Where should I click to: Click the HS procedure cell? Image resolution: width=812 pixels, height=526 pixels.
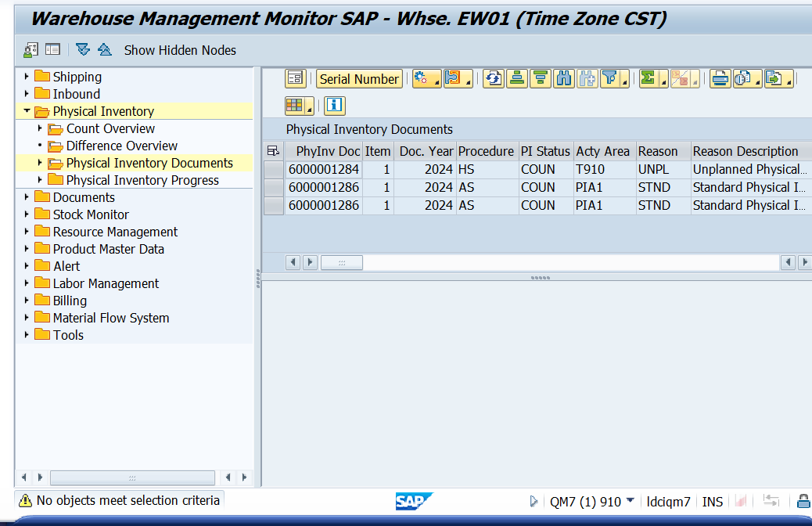coord(487,169)
